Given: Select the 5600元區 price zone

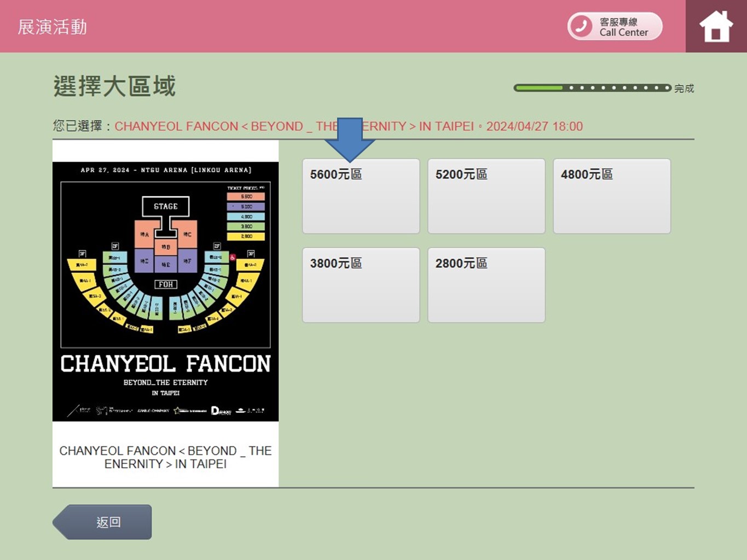Looking at the screenshot, I should [x=361, y=196].
